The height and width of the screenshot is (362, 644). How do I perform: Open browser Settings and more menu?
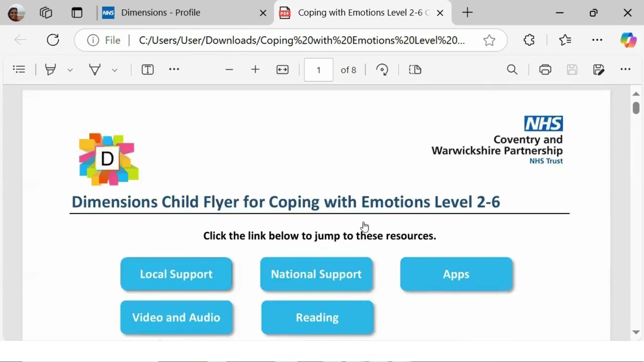pyautogui.click(x=597, y=40)
